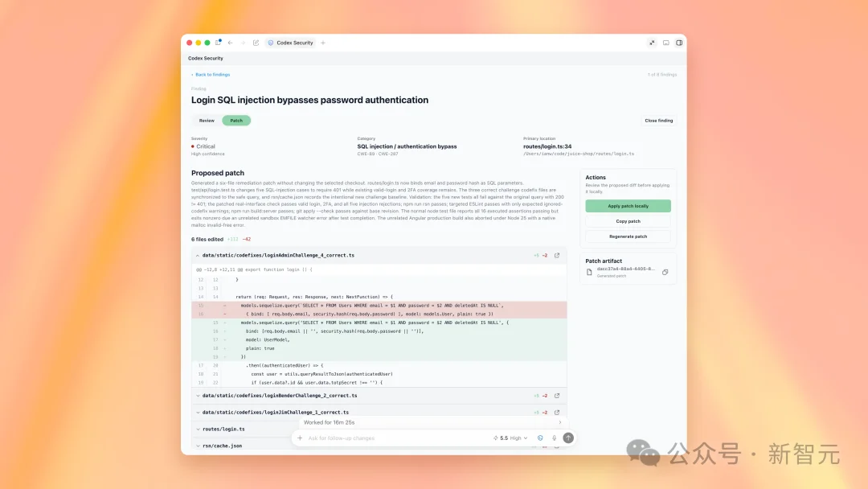The image size is (868, 489).
Task: Click the '1 of 8 findings' counter
Action: (x=662, y=74)
